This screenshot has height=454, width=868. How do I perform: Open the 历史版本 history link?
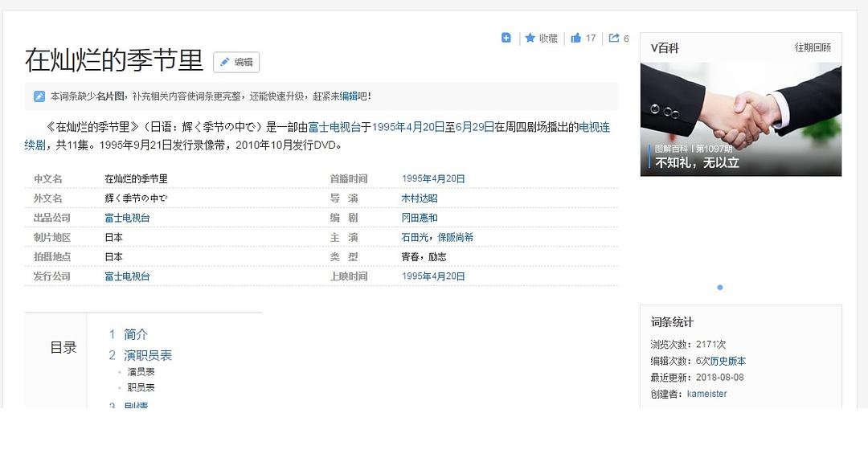pos(727,362)
